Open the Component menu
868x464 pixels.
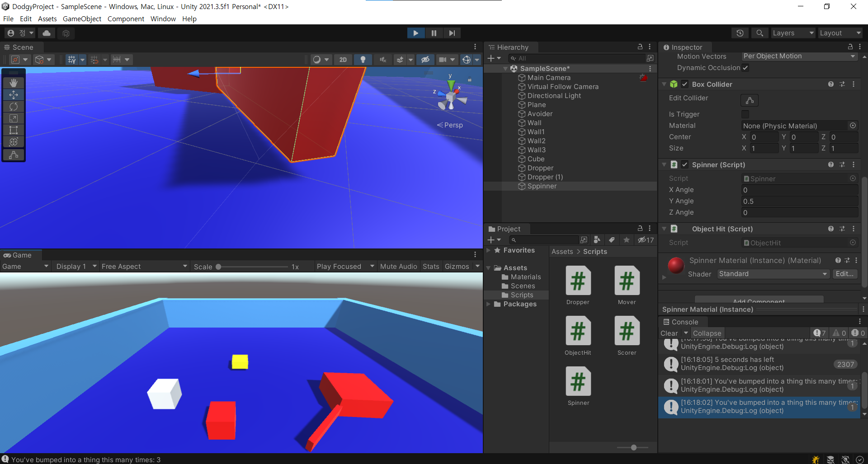pyautogui.click(x=126, y=19)
